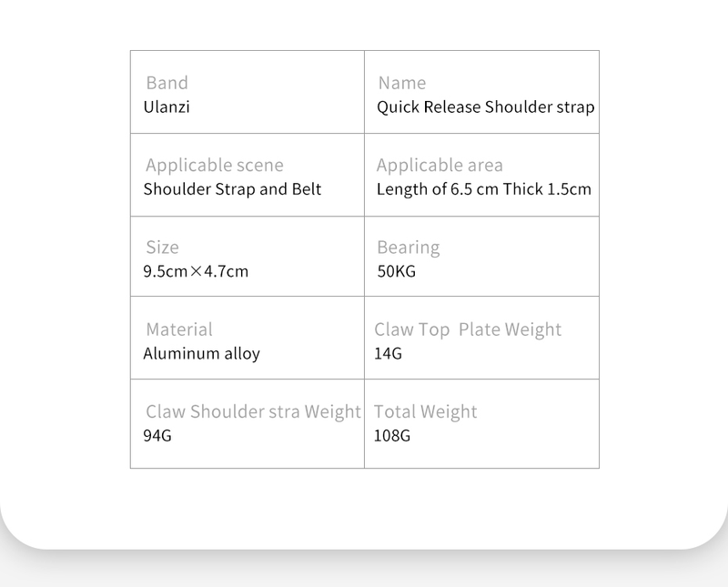Select the 94G weight value
Screen dimensions: 728x587
pos(157,436)
